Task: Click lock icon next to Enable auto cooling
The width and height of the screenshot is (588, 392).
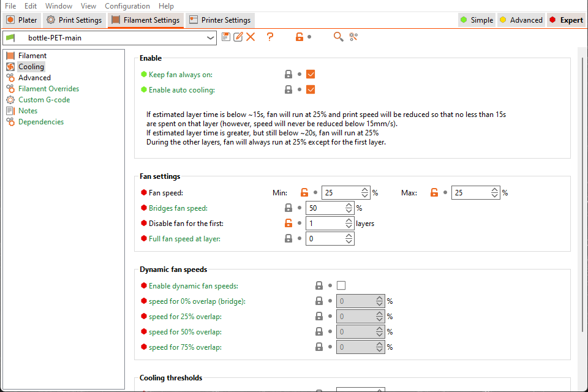Action: [x=288, y=89]
